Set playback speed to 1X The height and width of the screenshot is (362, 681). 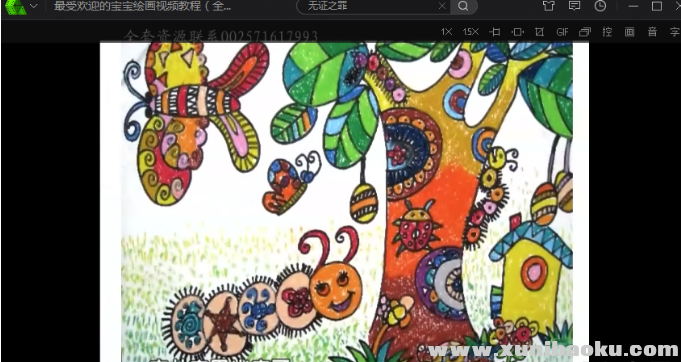(x=446, y=32)
